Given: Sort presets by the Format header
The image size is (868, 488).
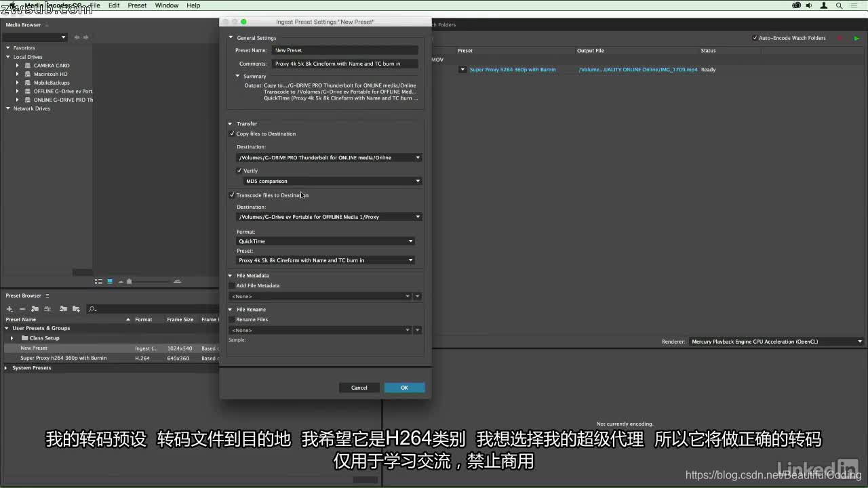Looking at the screenshot, I should click(x=144, y=320).
